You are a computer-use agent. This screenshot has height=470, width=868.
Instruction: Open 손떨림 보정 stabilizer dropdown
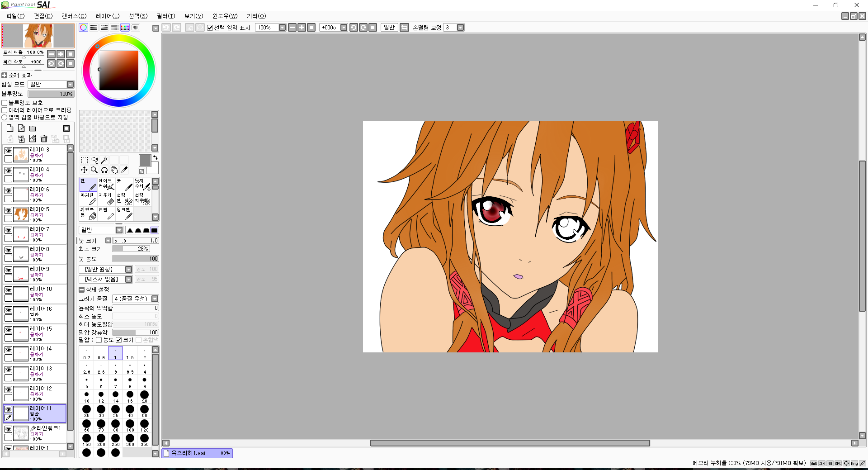(461, 28)
